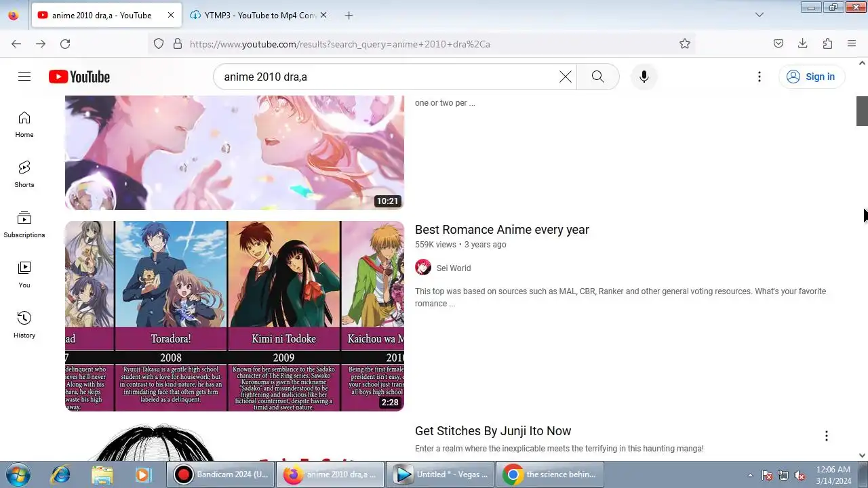Open the media player taskbar icon
Viewport: 868px width, 488px height.
point(143,474)
